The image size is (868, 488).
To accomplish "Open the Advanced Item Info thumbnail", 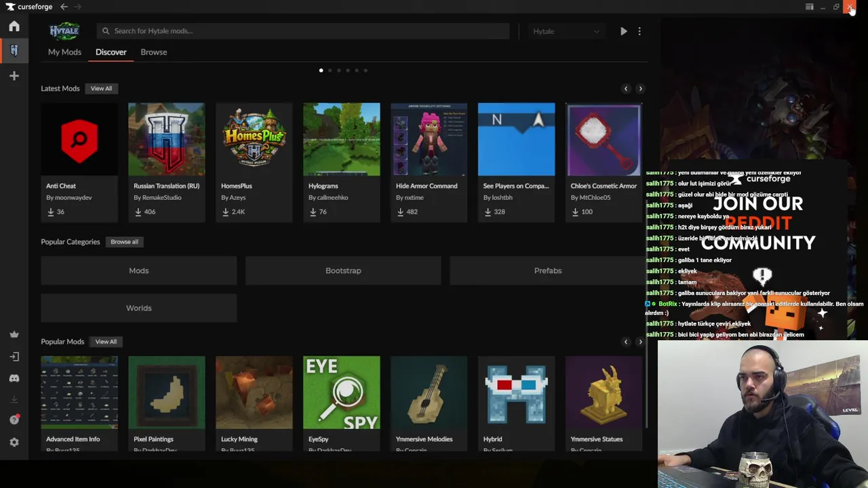I will 79,392.
